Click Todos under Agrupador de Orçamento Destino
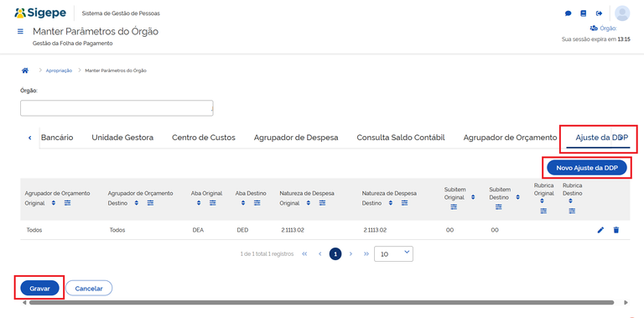Screen dimensions: 644x318 (117, 230)
